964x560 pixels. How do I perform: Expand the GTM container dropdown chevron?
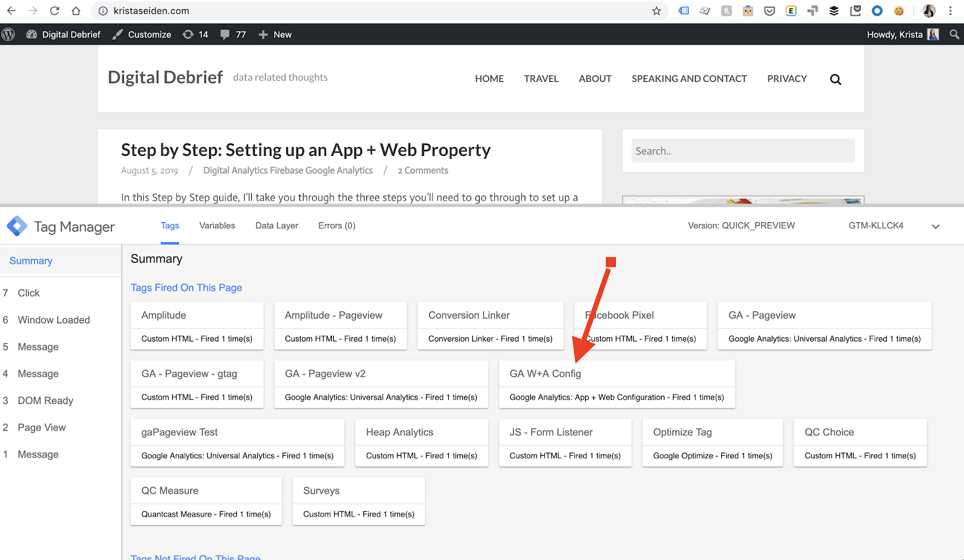(936, 226)
